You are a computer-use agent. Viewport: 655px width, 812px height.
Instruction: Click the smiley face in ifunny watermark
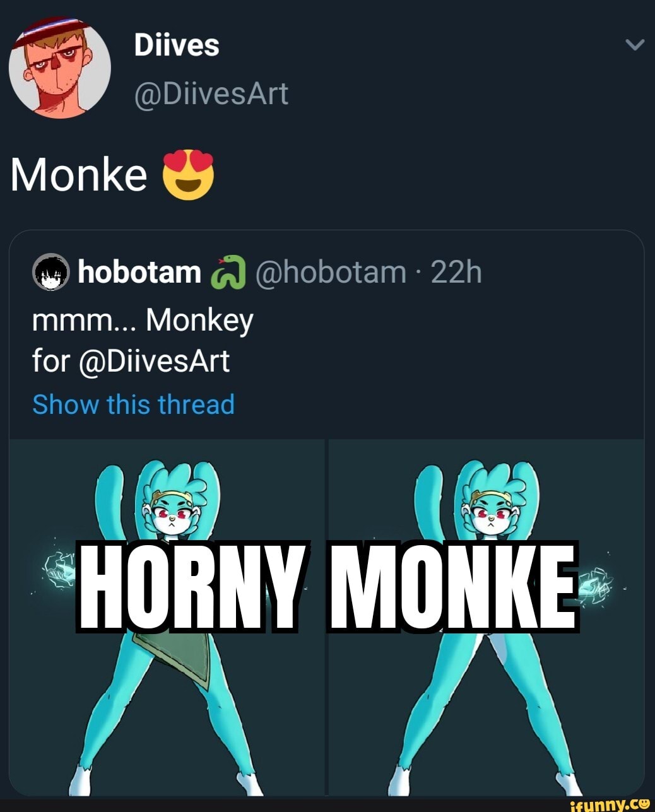click(644, 802)
